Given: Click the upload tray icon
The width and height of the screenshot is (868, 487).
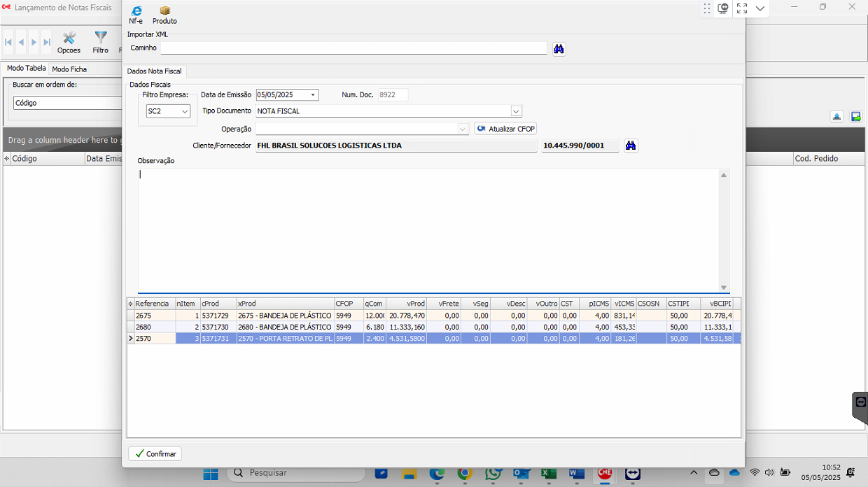Looking at the screenshot, I should (836, 117).
